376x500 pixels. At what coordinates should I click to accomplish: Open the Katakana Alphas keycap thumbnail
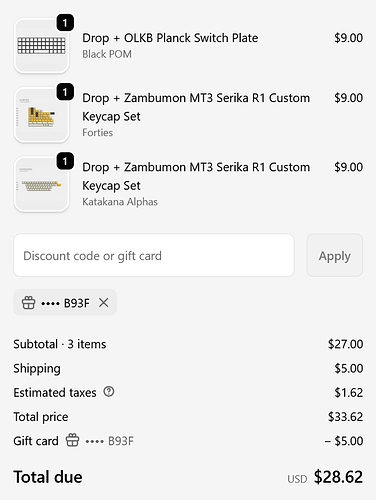coord(41,184)
